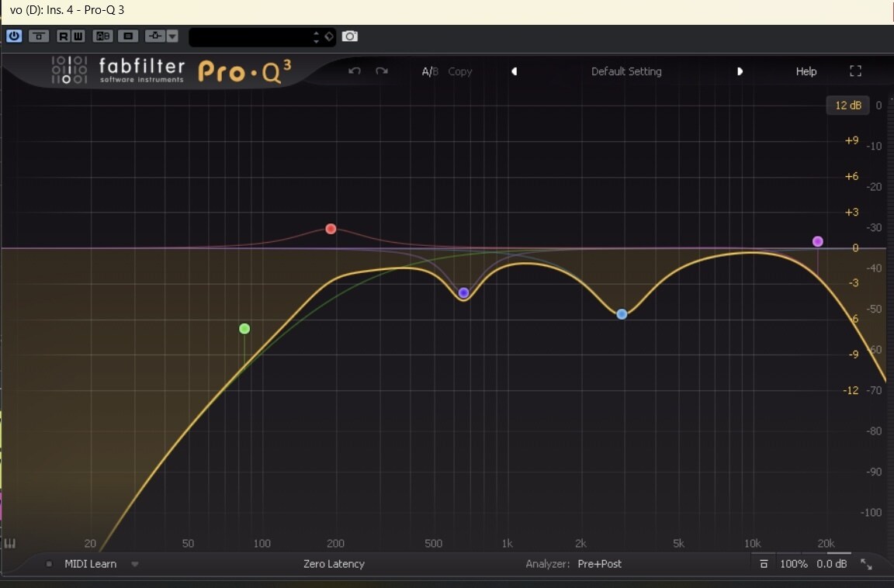Click the FabFilter logo icon

pyautogui.click(x=70, y=70)
